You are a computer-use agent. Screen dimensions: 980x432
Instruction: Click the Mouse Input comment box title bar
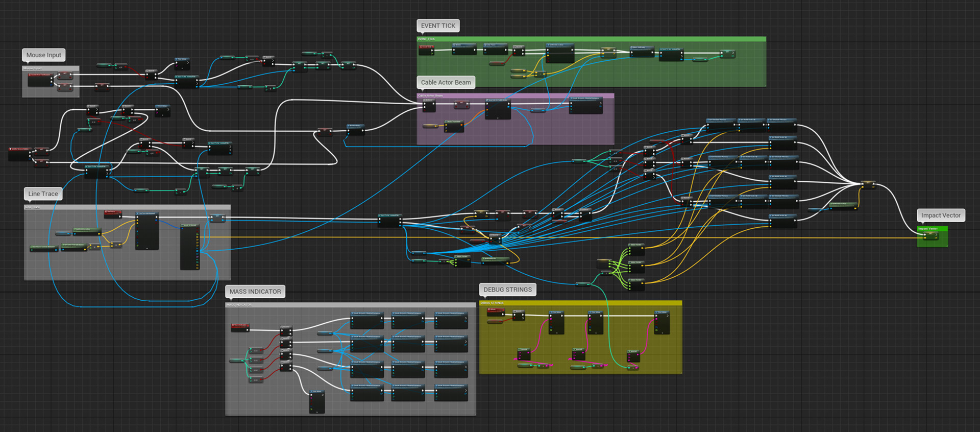click(x=51, y=68)
